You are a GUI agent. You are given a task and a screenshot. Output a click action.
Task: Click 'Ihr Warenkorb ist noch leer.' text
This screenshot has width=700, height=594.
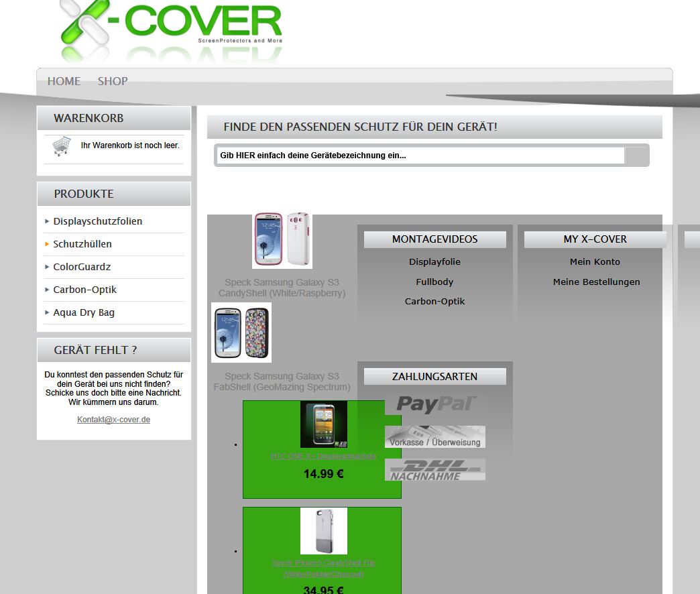tap(130, 145)
